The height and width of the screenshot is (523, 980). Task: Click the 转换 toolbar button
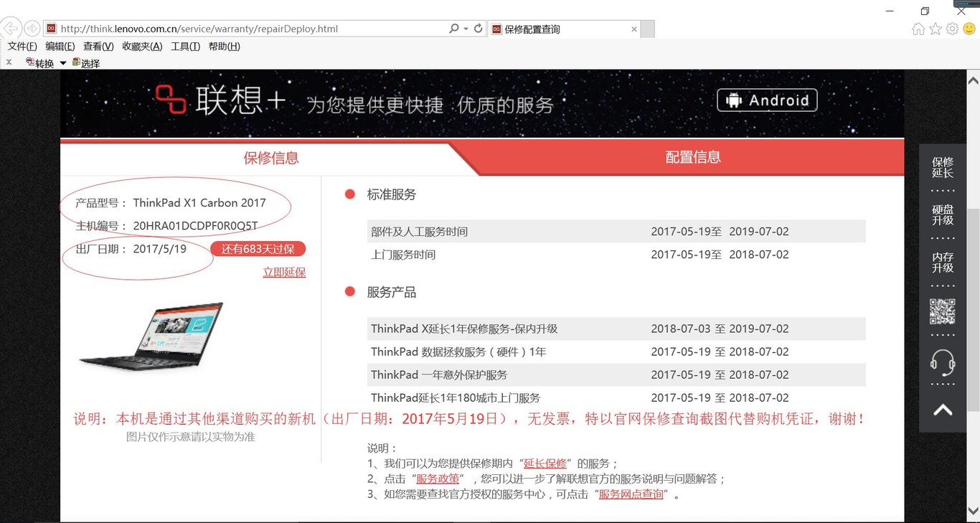(40, 63)
